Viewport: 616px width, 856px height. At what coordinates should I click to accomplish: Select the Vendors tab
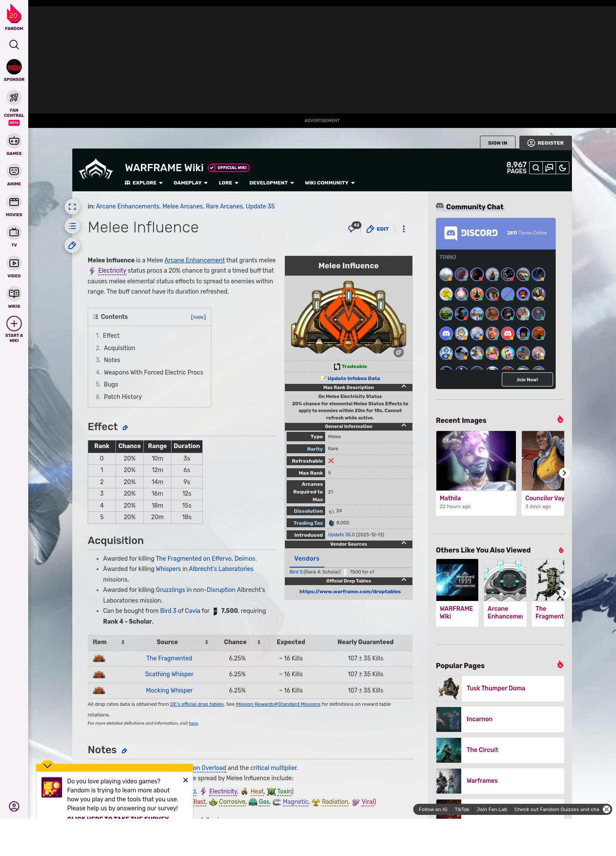click(307, 559)
